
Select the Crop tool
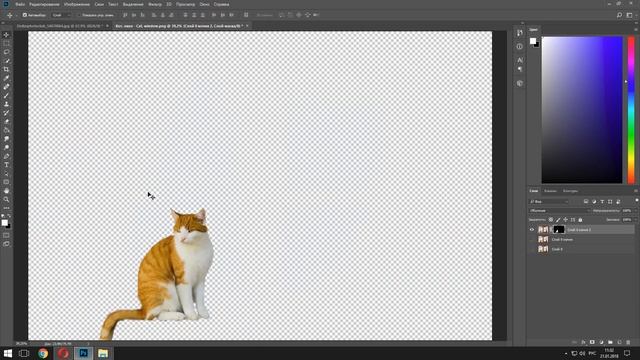(x=6, y=69)
